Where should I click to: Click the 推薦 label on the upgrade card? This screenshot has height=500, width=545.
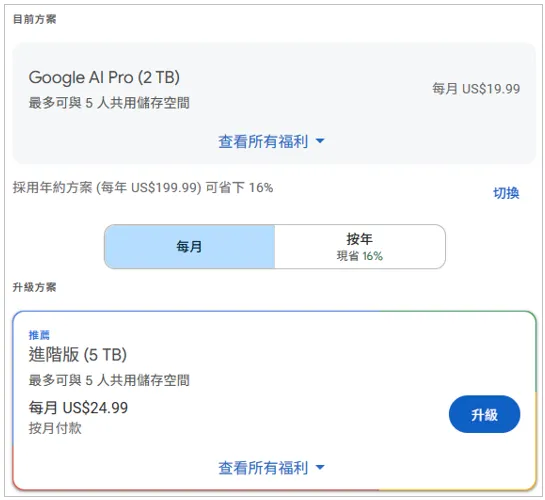click(x=39, y=335)
